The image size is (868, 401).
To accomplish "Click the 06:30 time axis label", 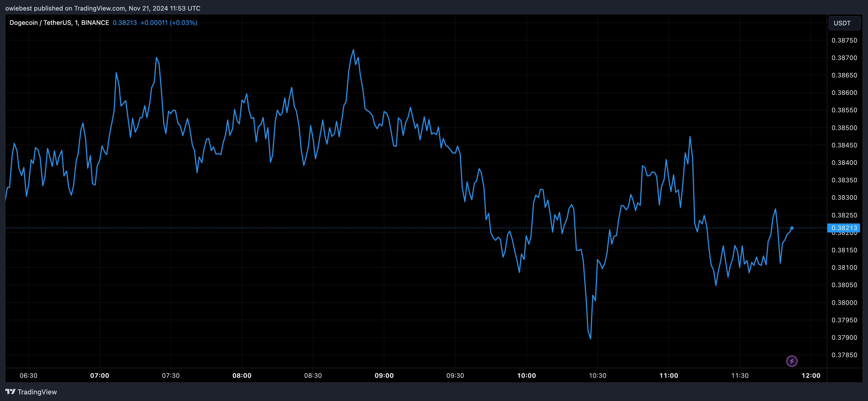I will click(29, 375).
